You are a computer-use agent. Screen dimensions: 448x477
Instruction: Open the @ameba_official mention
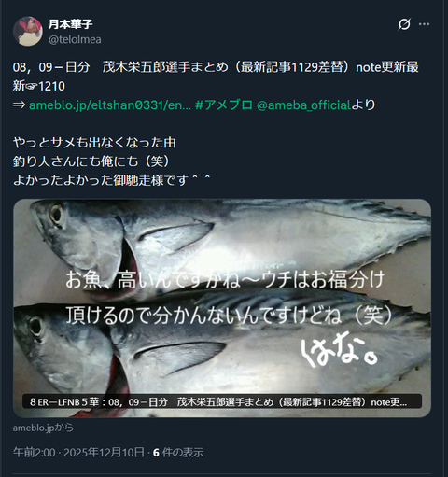pos(303,105)
